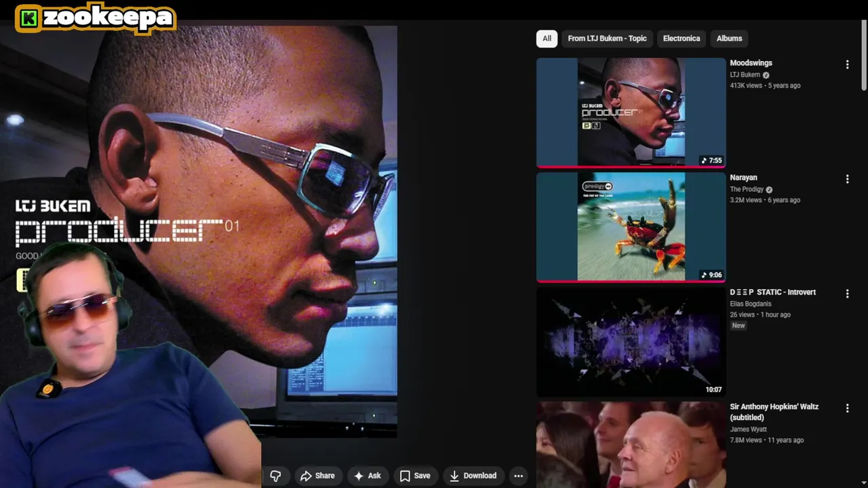Click the New badge on DEEP STATIC
This screenshot has width=868, height=488.
738,326
